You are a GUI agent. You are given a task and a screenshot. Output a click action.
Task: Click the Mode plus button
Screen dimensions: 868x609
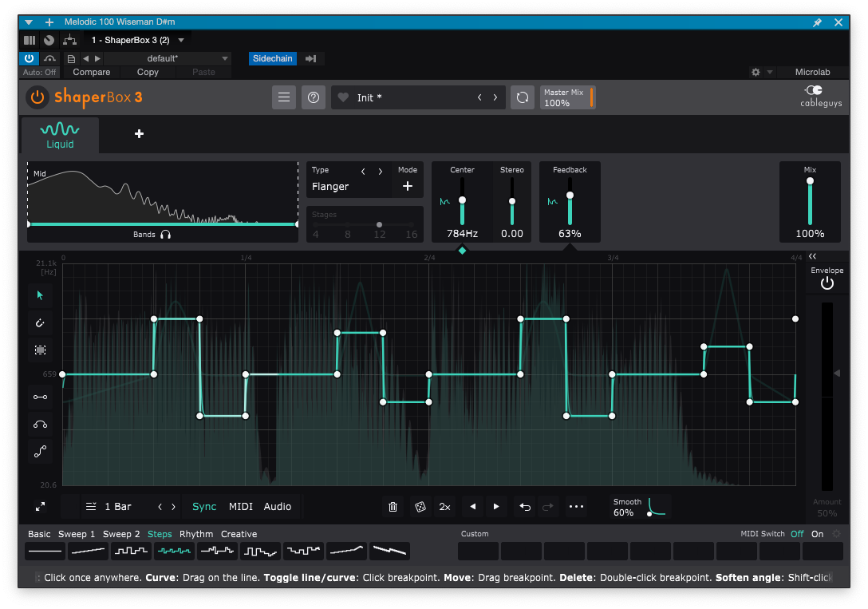(408, 186)
